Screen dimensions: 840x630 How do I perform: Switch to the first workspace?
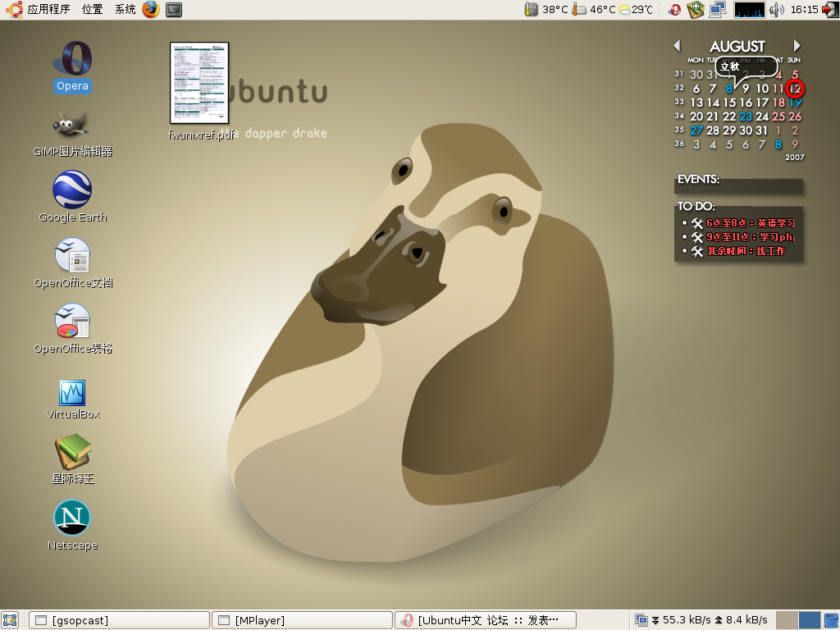tap(787, 620)
